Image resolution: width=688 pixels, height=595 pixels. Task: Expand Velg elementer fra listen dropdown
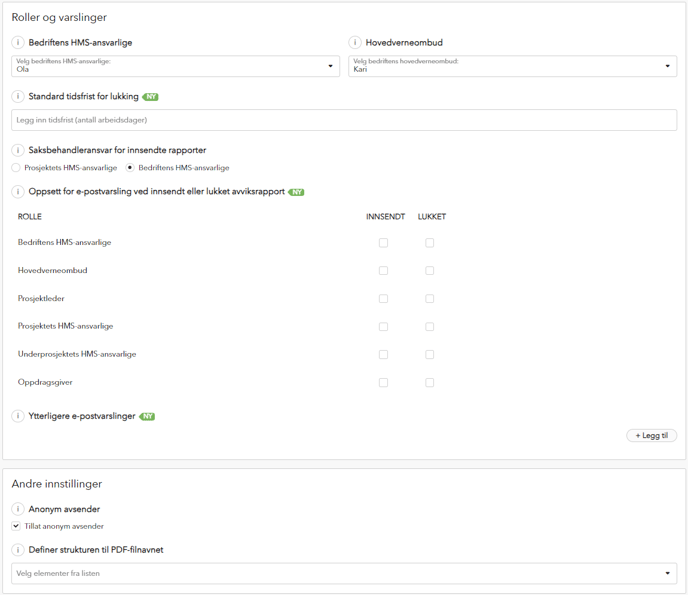coord(344,573)
